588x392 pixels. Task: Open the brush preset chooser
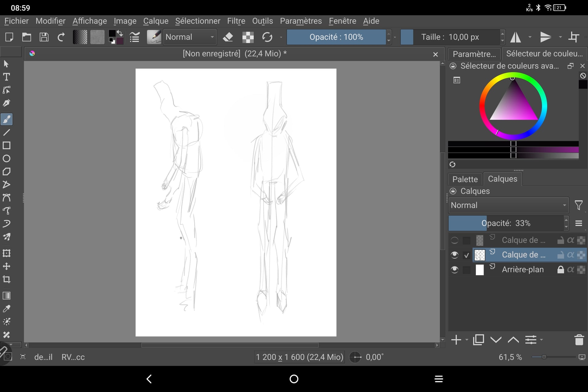[x=154, y=37]
